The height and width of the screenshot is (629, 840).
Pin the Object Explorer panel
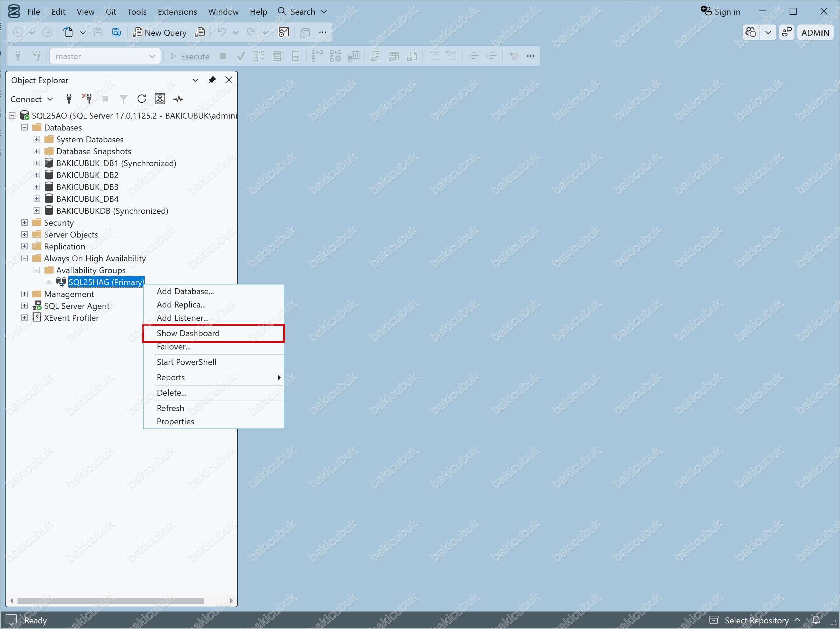click(212, 80)
